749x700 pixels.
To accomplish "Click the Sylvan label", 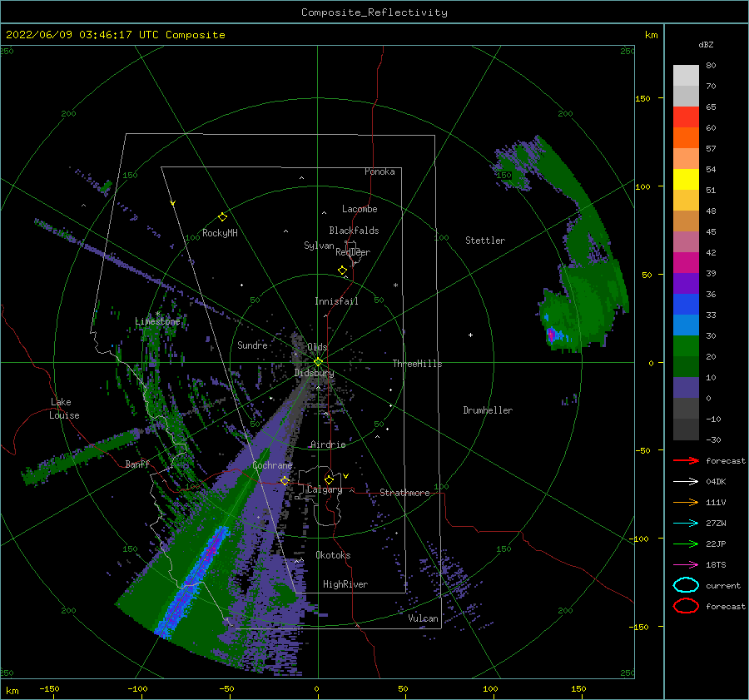I will [x=319, y=246].
